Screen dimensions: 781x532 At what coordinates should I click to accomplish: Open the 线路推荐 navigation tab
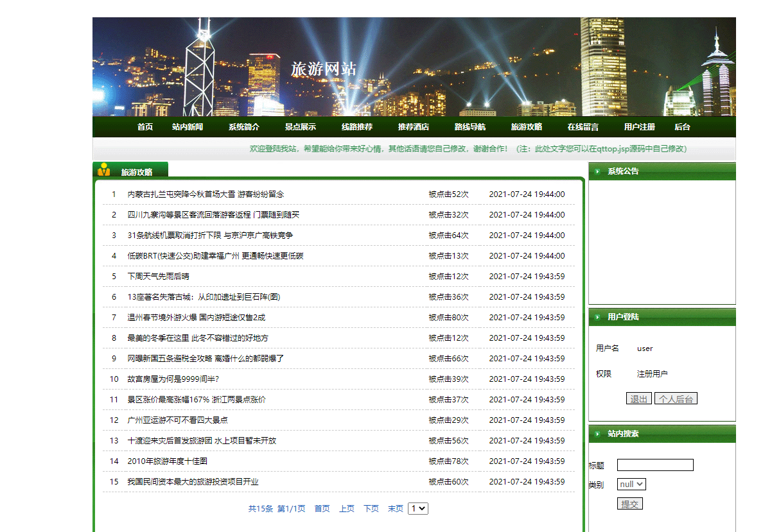point(357,126)
